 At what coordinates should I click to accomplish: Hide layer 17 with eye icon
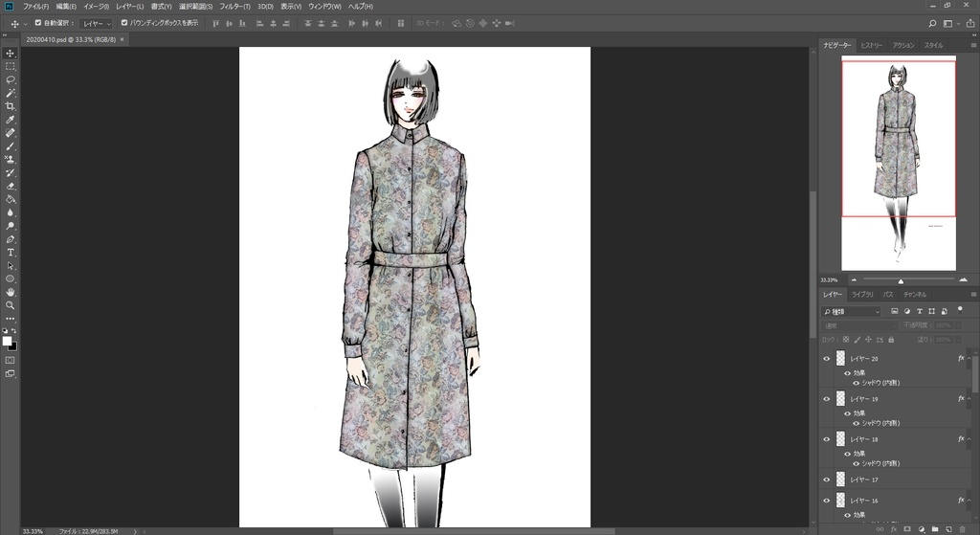[826, 479]
